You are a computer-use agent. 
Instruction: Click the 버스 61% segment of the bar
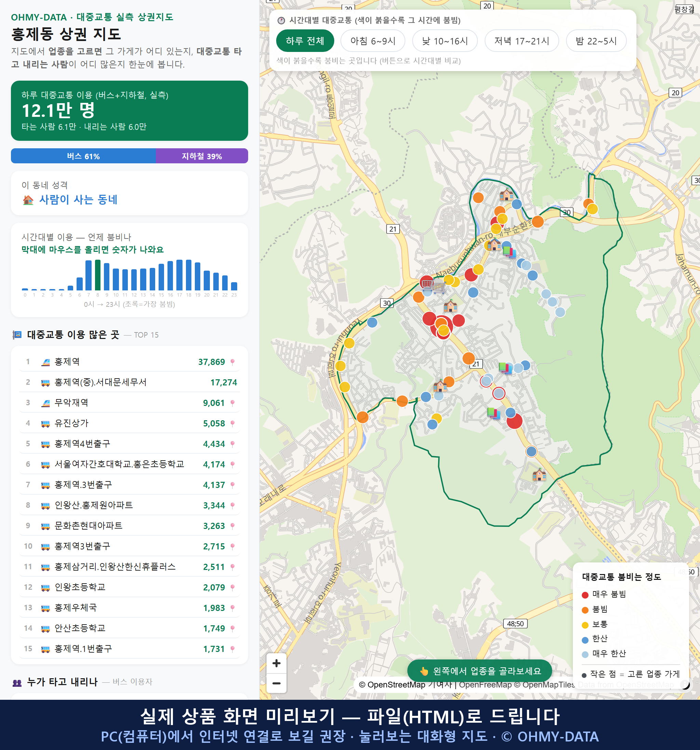83,156
